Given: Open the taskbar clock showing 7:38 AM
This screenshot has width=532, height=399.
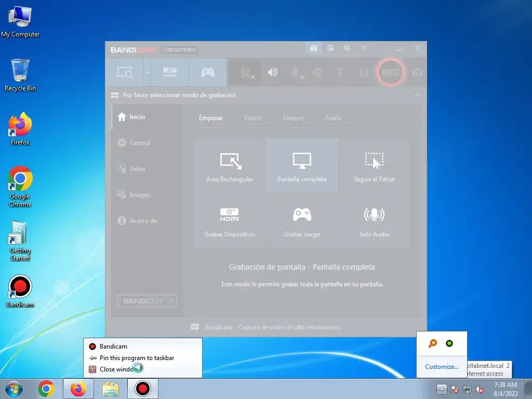Looking at the screenshot, I should pos(506,389).
